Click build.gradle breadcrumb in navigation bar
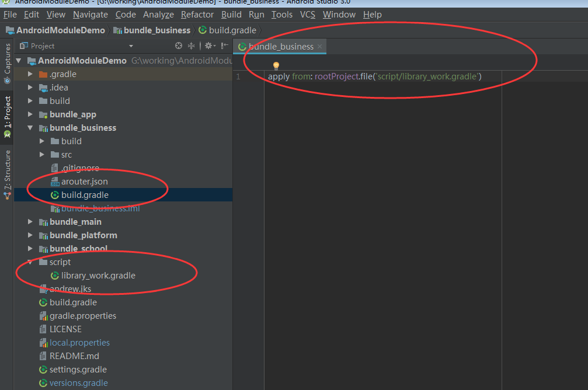This screenshot has width=588, height=390. pos(227,30)
